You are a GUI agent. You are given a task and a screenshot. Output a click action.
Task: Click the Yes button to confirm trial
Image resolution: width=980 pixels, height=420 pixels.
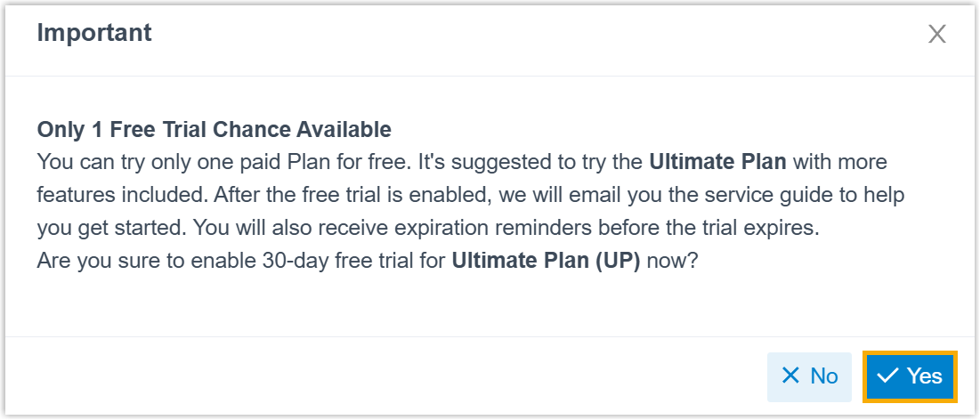click(910, 376)
